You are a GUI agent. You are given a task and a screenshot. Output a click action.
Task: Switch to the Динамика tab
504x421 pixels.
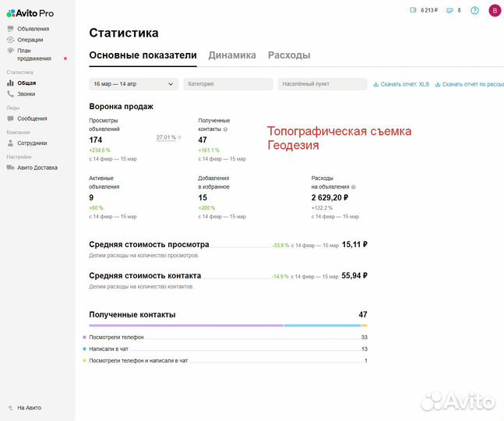(232, 55)
